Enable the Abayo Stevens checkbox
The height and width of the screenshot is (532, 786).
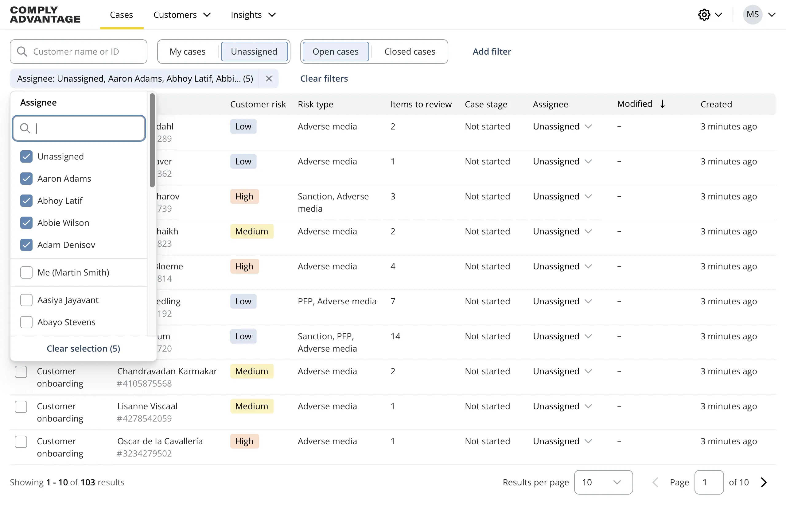coord(26,322)
